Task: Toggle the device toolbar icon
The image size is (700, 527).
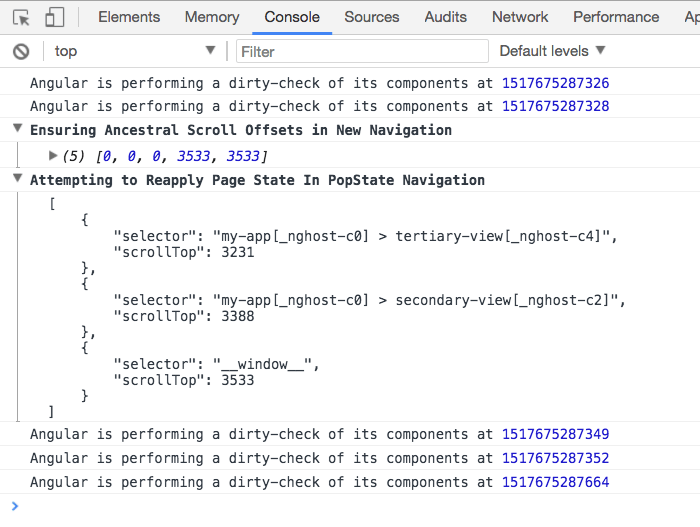Action: (54, 17)
